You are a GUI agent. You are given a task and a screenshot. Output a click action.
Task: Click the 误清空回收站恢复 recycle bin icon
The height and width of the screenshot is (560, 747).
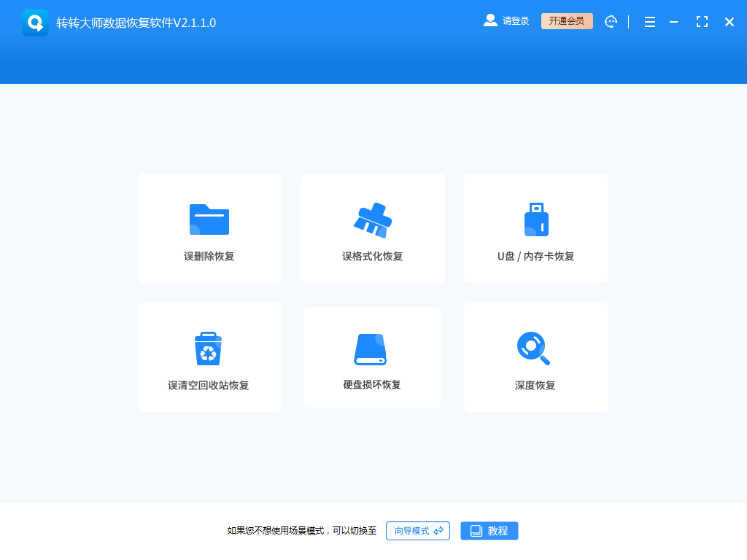click(x=209, y=346)
